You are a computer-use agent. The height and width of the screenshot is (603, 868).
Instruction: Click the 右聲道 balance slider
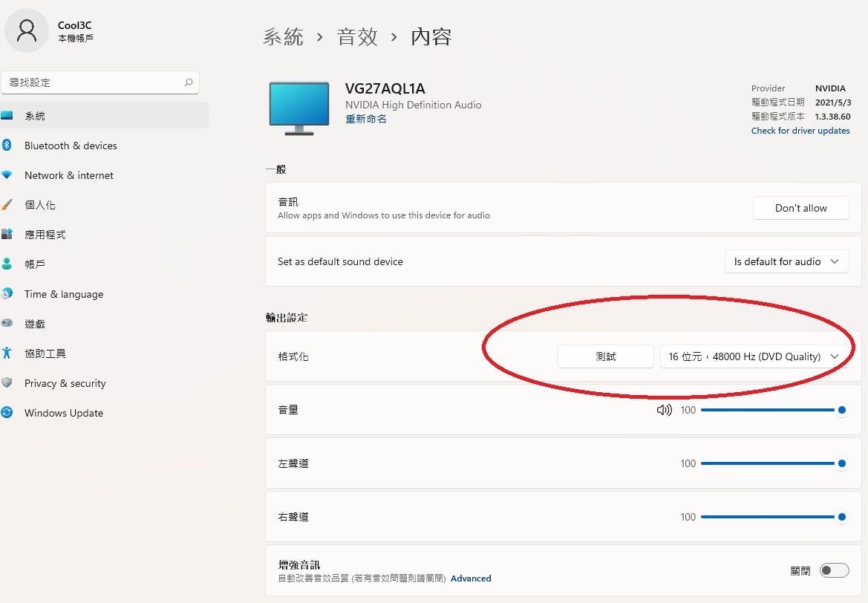[x=774, y=517]
